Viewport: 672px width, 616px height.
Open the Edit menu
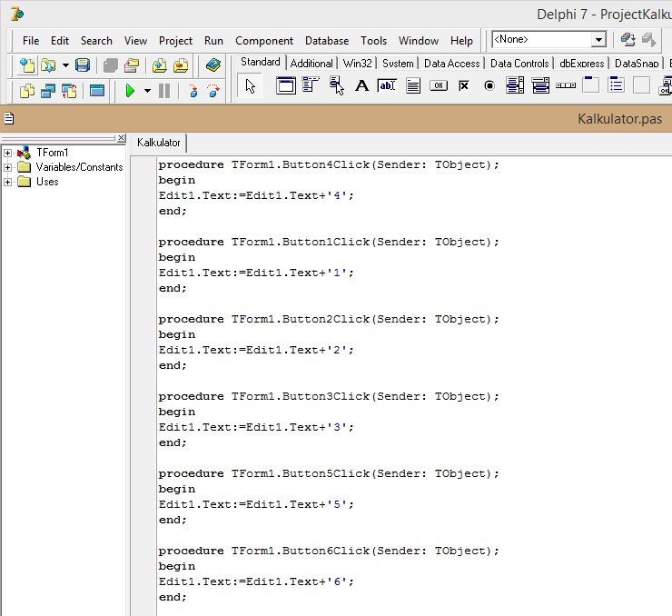click(x=60, y=41)
